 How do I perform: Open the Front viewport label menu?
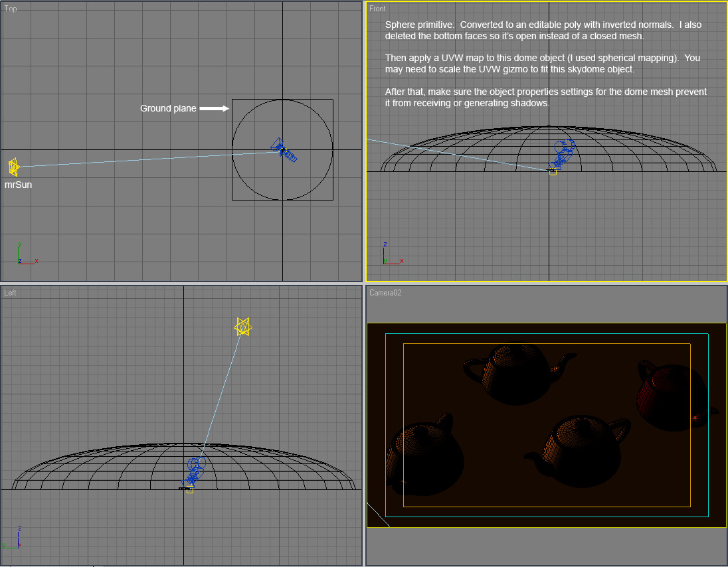point(377,9)
